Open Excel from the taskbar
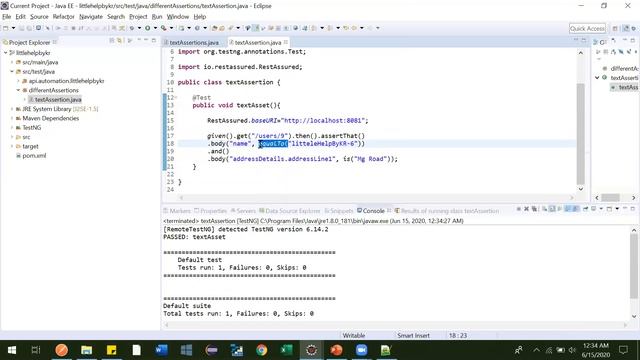The width and height of the screenshot is (640, 360). (x=287, y=350)
